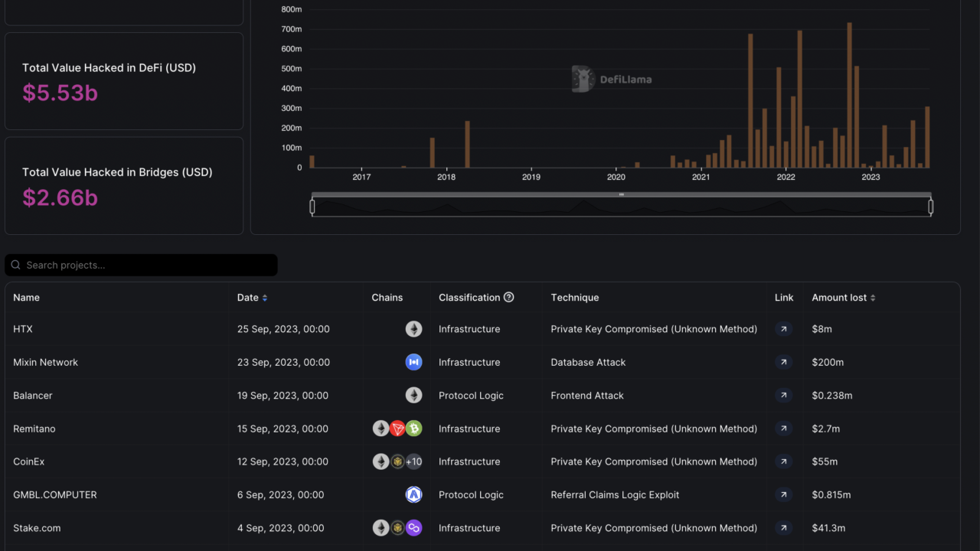Click the search magnifier icon
Screen dimensions: 980x551
16,265
